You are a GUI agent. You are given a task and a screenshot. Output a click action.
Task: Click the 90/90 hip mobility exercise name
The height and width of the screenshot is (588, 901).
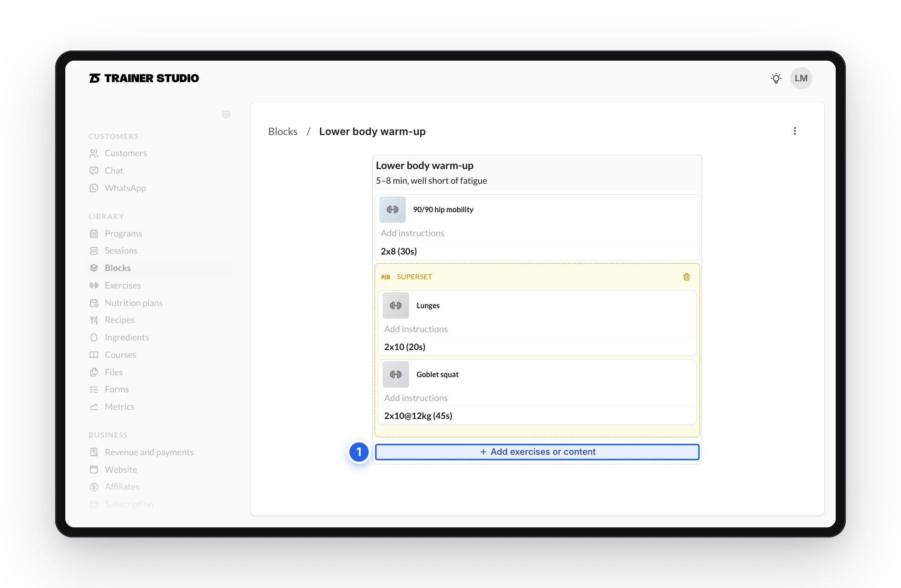click(x=443, y=209)
